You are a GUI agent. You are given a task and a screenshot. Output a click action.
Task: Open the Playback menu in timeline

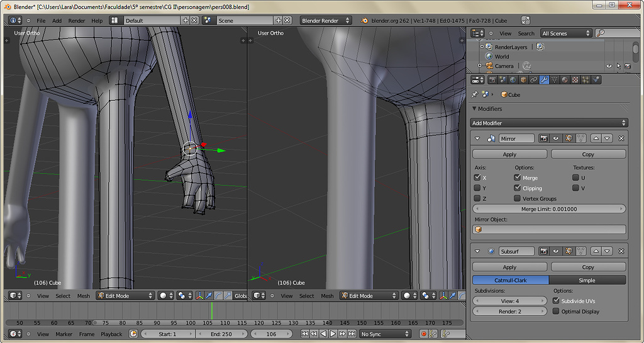pos(112,334)
